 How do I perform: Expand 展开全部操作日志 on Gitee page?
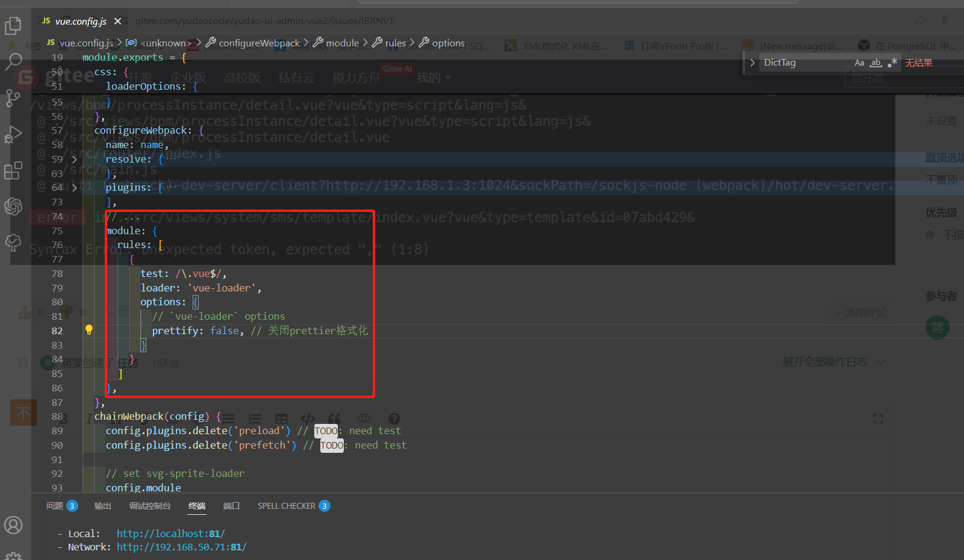tap(833, 362)
